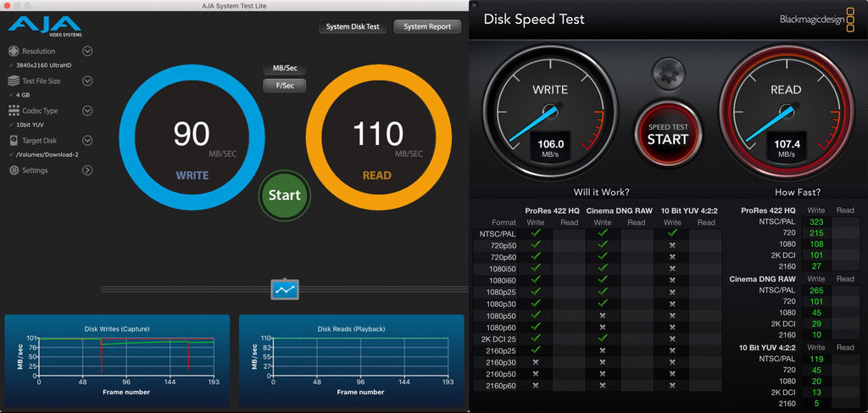The height and width of the screenshot is (413, 868).
Task: Click the ProResHQ Write checkmark for NTSC/PAL row
Action: click(x=536, y=233)
